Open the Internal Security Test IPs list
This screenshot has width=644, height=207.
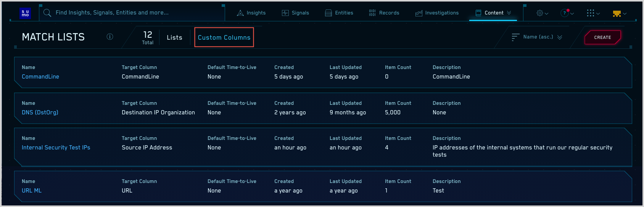coord(56,148)
